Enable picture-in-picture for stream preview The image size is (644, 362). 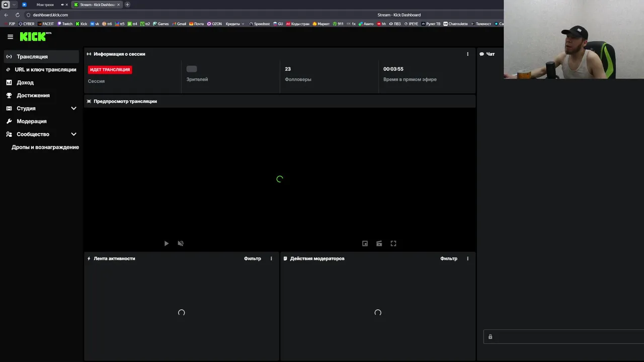365,243
